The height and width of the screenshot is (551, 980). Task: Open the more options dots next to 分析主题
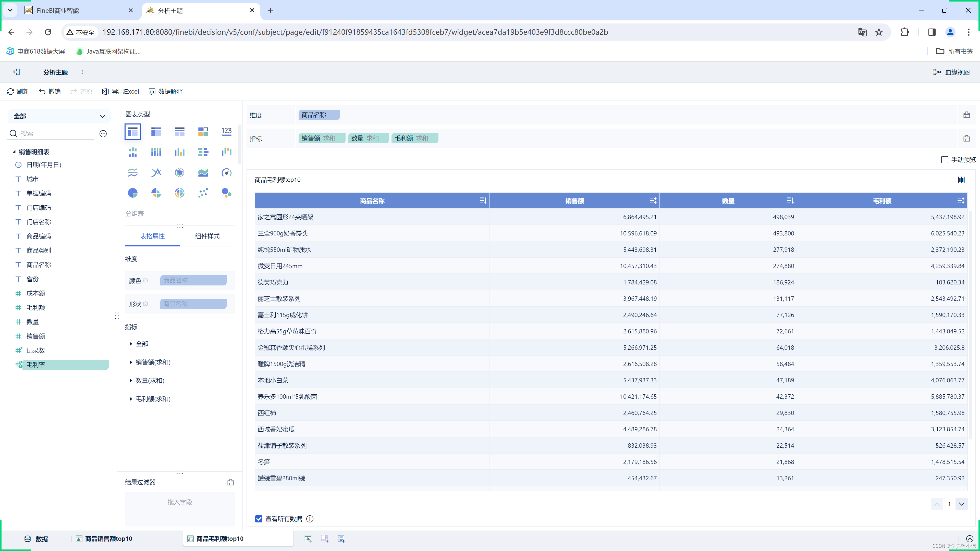tap(82, 72)
